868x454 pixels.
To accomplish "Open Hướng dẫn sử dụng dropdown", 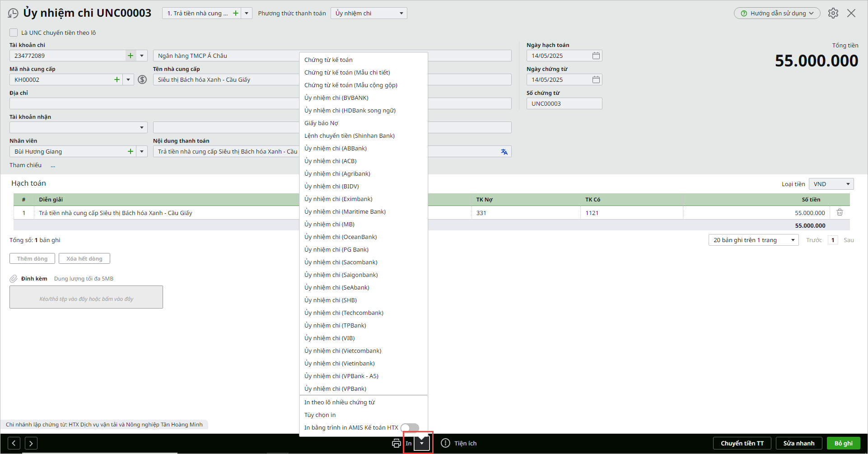I will pyautogui.click(x=777, y=13).
